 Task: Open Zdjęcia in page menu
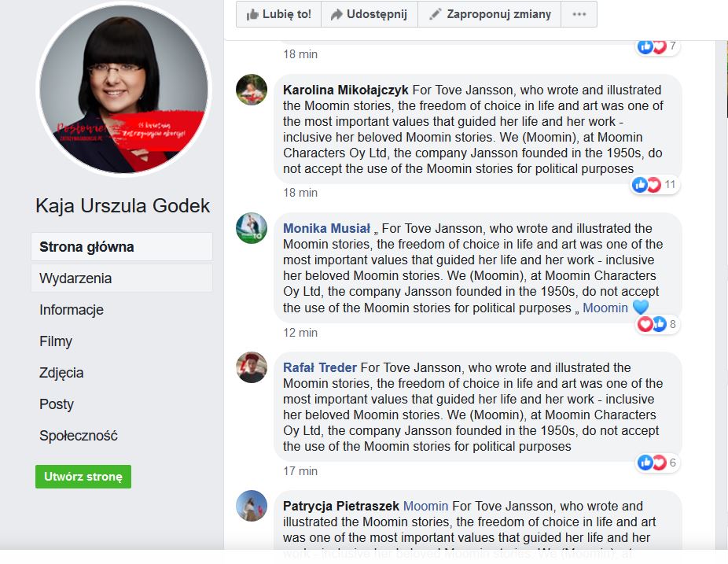point(61,373)
